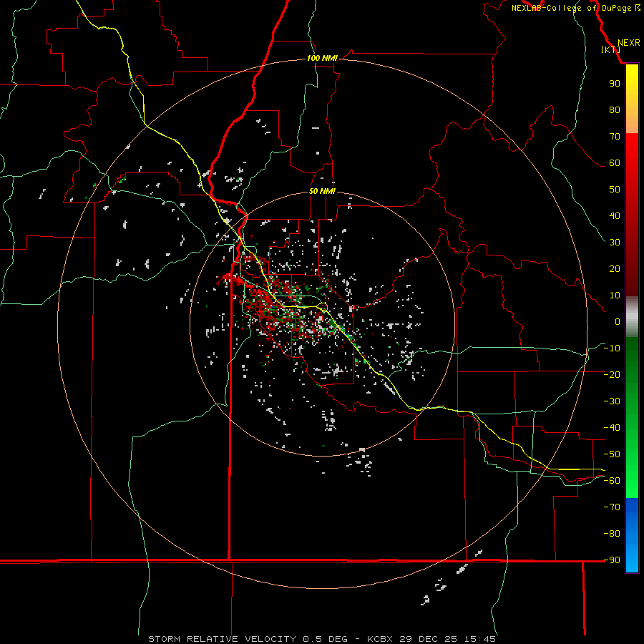This screenshot has width=644, height=644.
Task: Click the 30 value on the velocity scale
Action: tap(615, 243)
